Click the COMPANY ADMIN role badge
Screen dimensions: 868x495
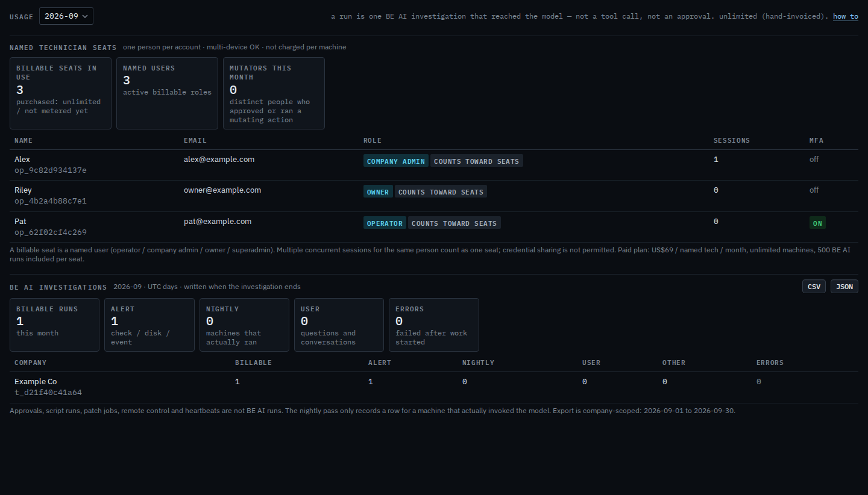point(396,161)
